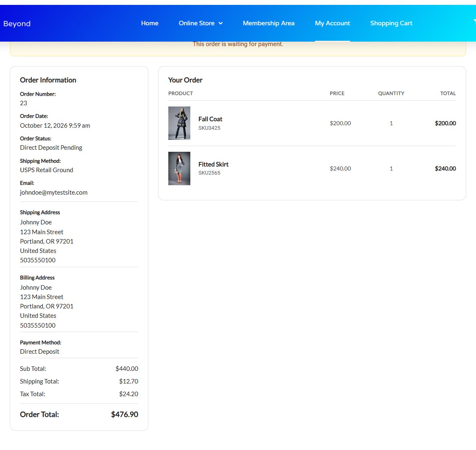This screenshot has height=450, width=476.
Task: Expand the Online Store dropdown chevron
Action: 221,23
